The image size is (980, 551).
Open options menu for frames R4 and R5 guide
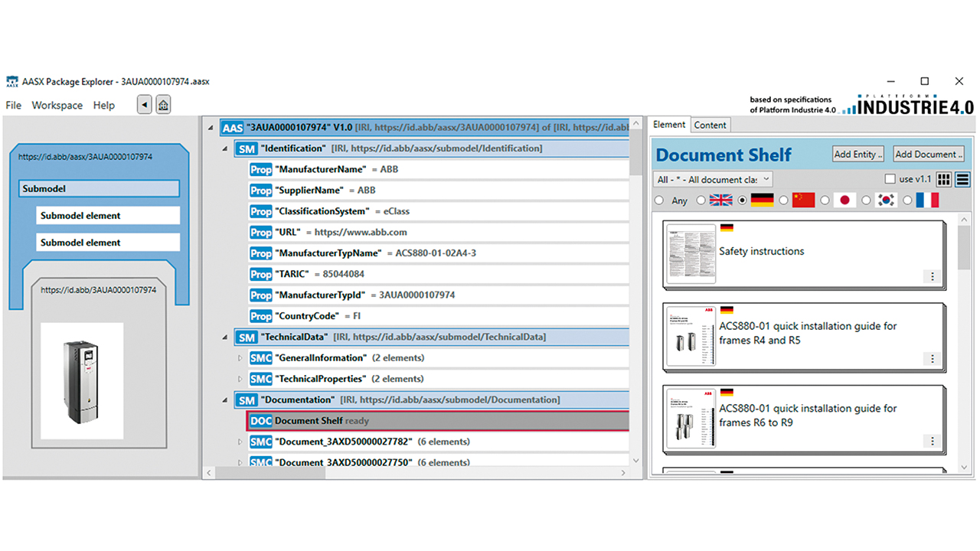[932, 358]
